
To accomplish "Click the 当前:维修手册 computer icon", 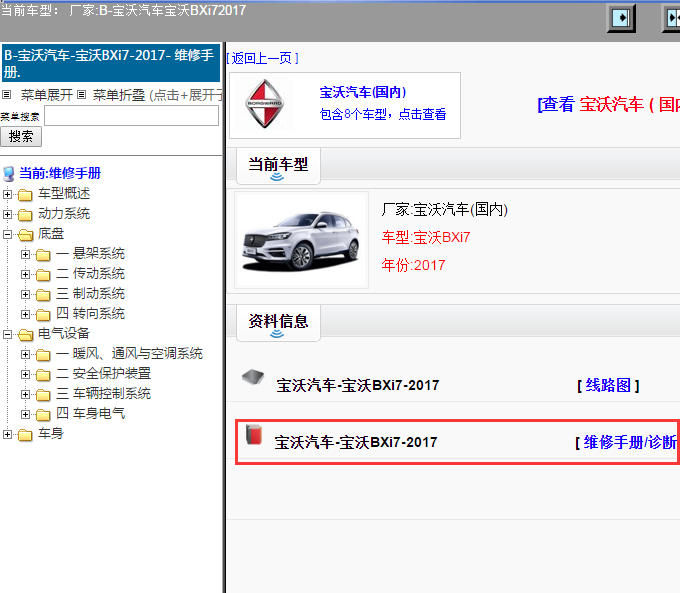I will 9,174.
